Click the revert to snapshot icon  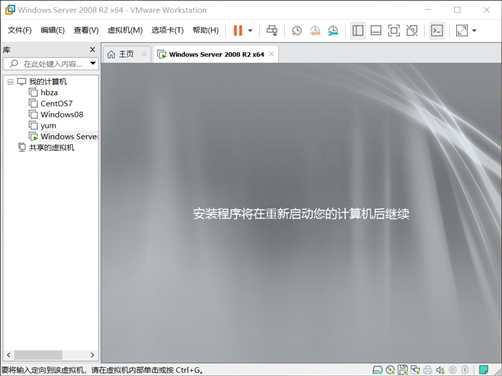[315, 31]
